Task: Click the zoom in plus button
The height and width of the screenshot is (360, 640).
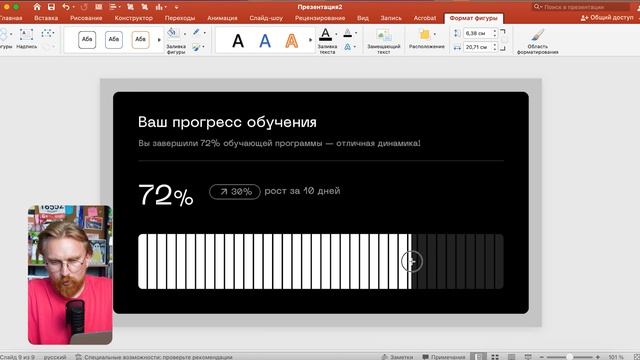Action: [598, 357]
